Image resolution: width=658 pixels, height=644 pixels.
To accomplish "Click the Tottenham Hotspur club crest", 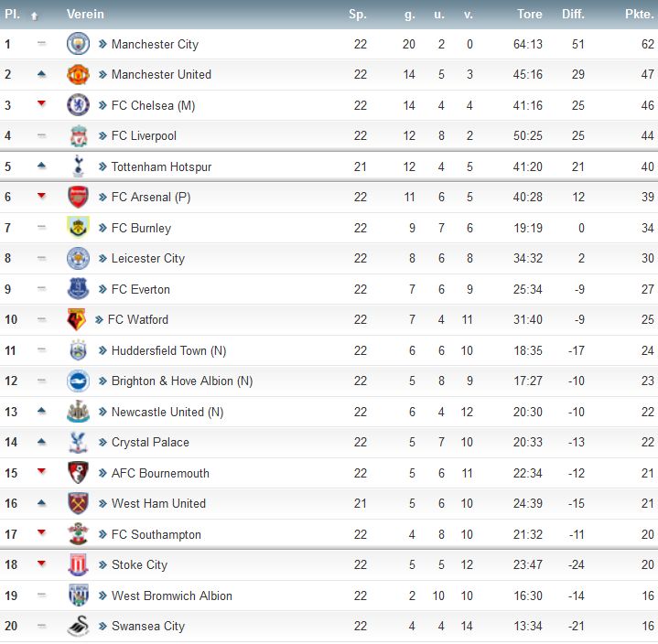I will 78,166.
